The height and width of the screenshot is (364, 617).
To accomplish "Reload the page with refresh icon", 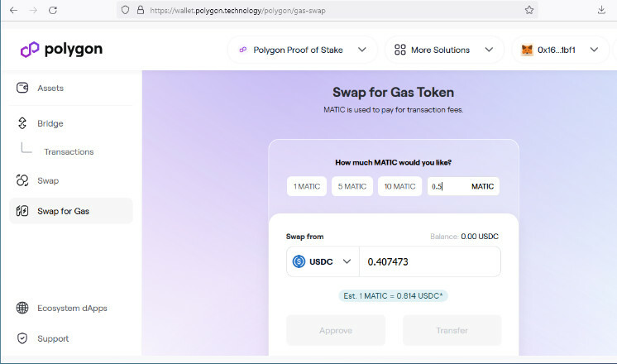I will tap(53, 10).
